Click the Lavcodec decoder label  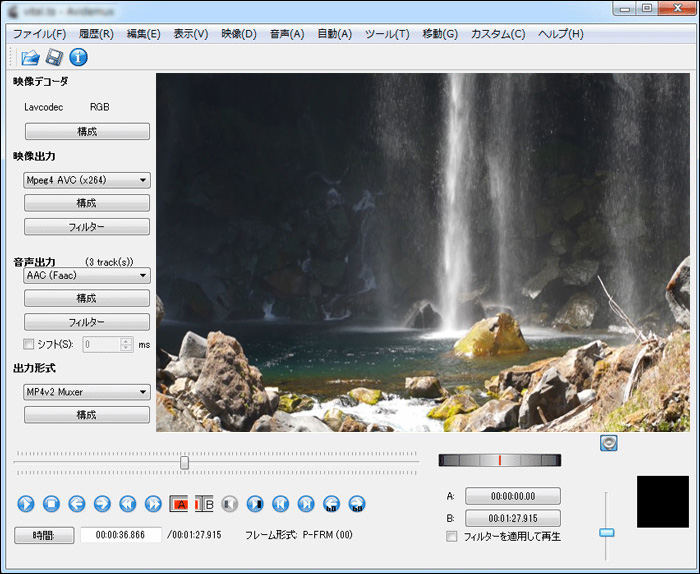tap(44, 107)
